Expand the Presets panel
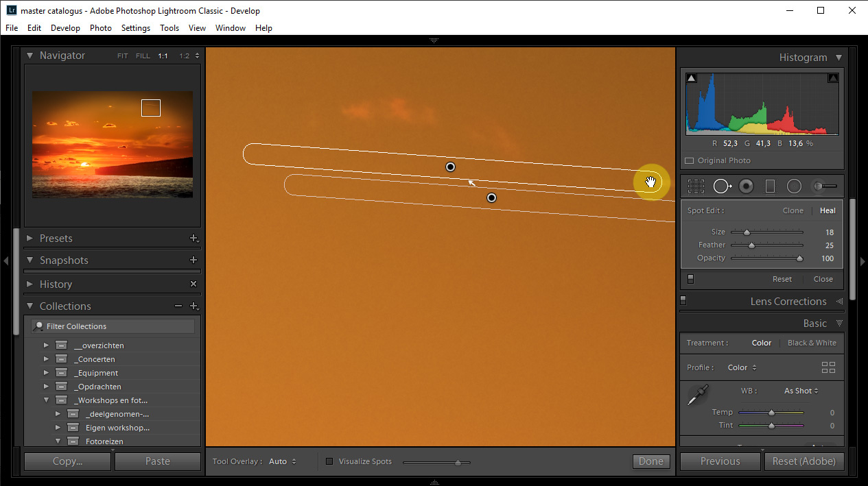The width and height of the screenshot is (868, 486). [x=30, y=239]
